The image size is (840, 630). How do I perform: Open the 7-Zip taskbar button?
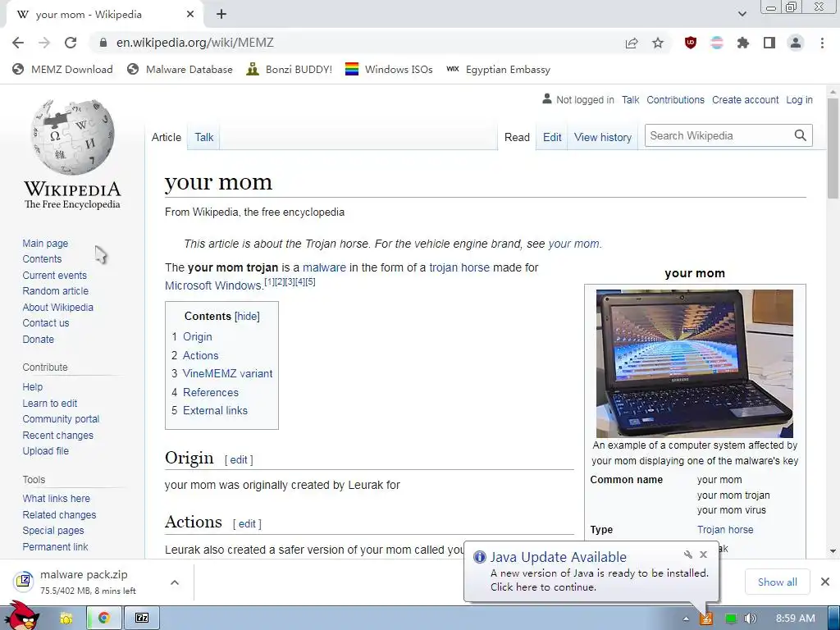[x=142, y=618]
